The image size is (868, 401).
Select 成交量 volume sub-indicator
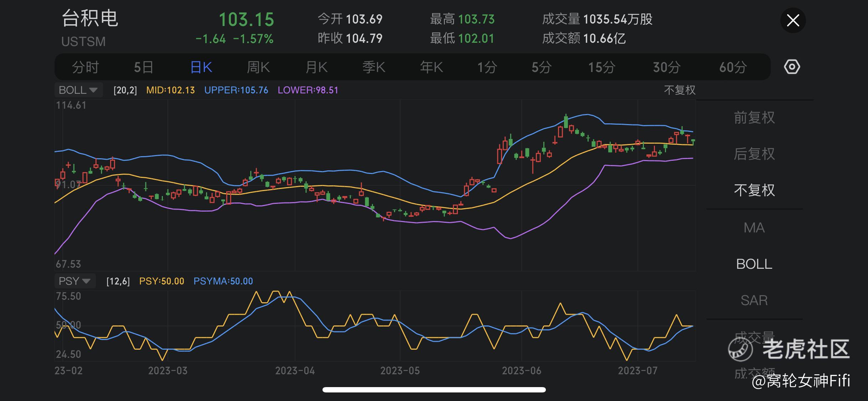(754, 337)
